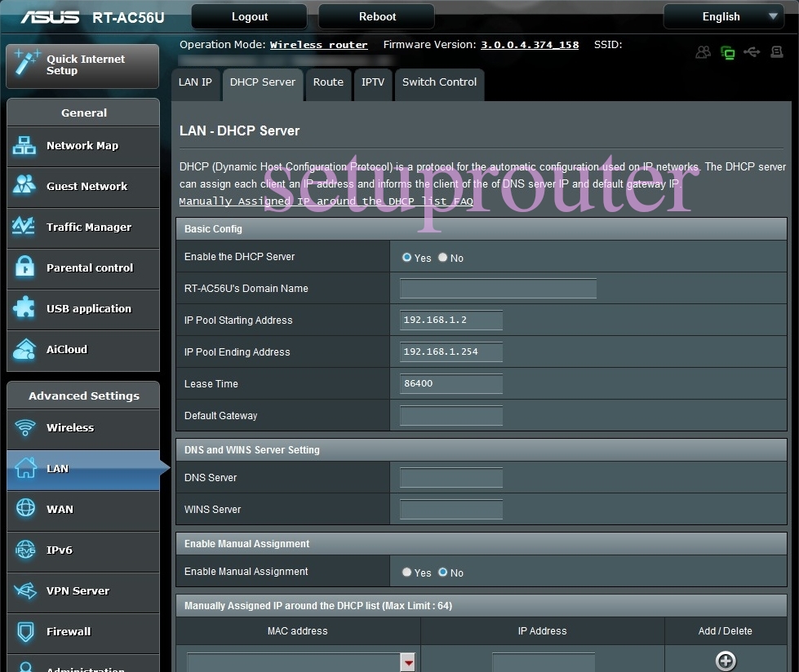
Task: Select Yes to enable the DHCP Server
Action: coord(406,256)
